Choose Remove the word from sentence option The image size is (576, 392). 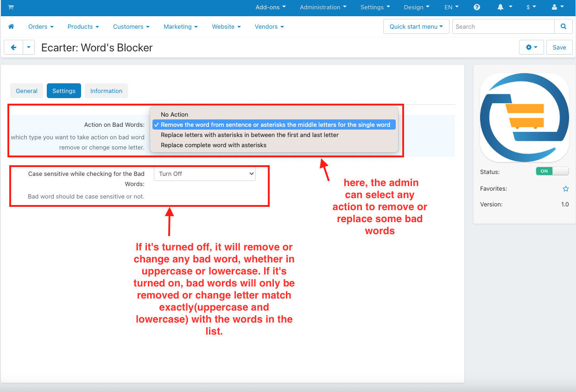tap(274, 124)
